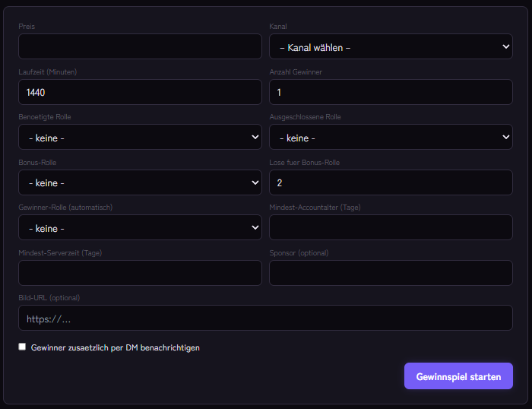Click the Preis input field
532x409 pixels.
[x=140, y=46]
